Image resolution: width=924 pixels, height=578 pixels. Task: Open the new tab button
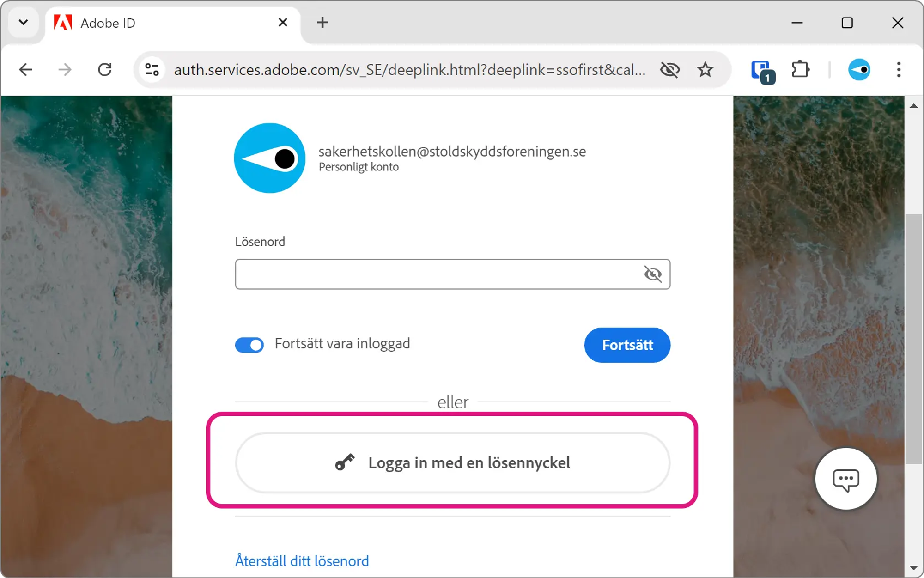(322, 23)
